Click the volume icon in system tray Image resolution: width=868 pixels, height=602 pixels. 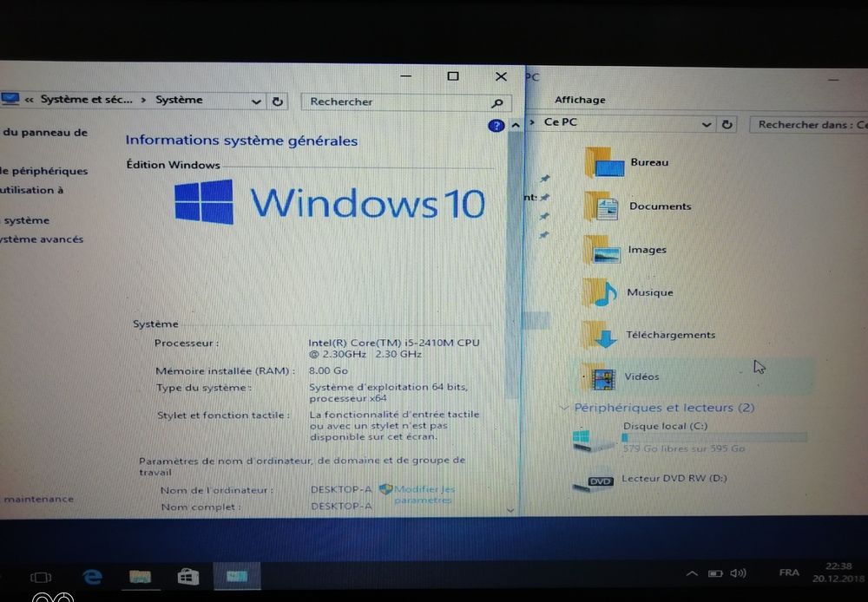(739, 573)
